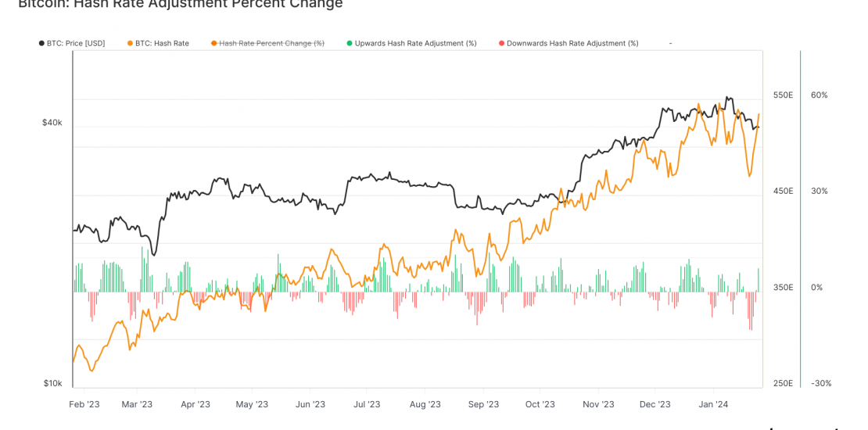Click the Oct '23 x-axis label

(x=540, y=404)
